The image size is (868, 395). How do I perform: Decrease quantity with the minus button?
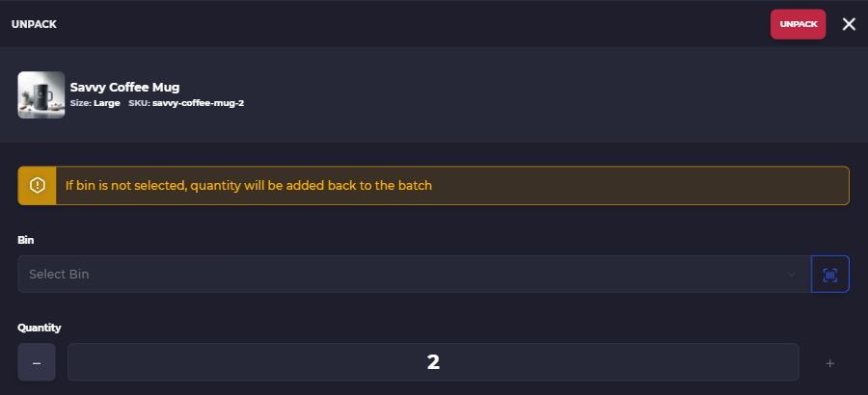(37, 362)
